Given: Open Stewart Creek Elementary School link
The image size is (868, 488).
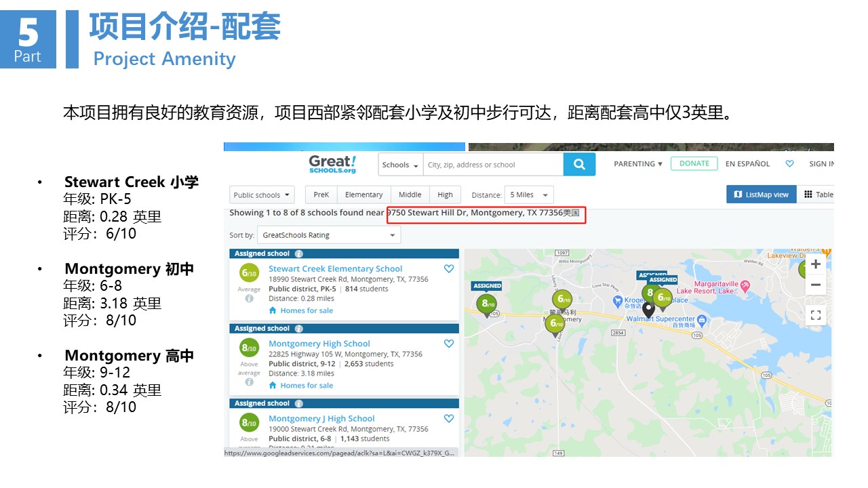Looking at the screenshot, I should [x=335, y=269].
